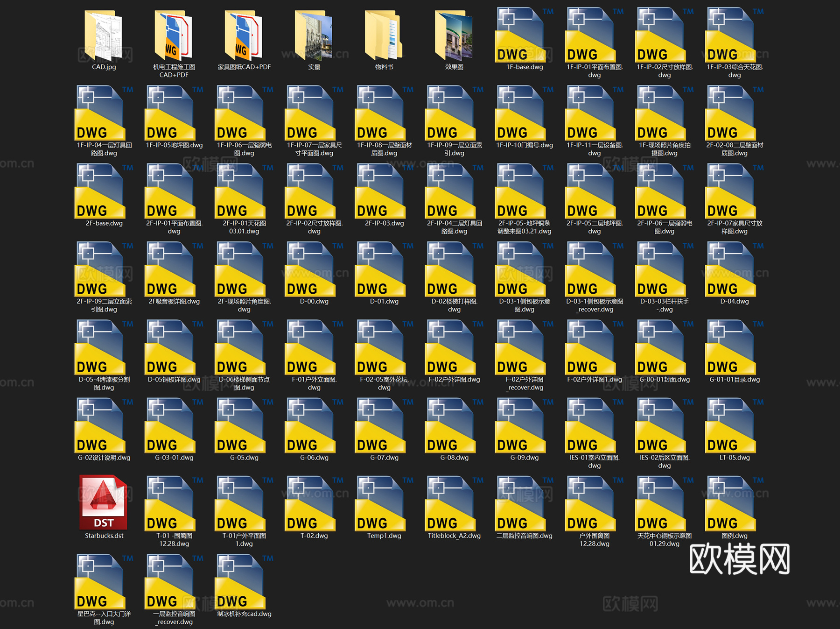Viewport: 840px width, 629px height.
Task: Select D-01.dwg file icon
Action: [380, 269]
